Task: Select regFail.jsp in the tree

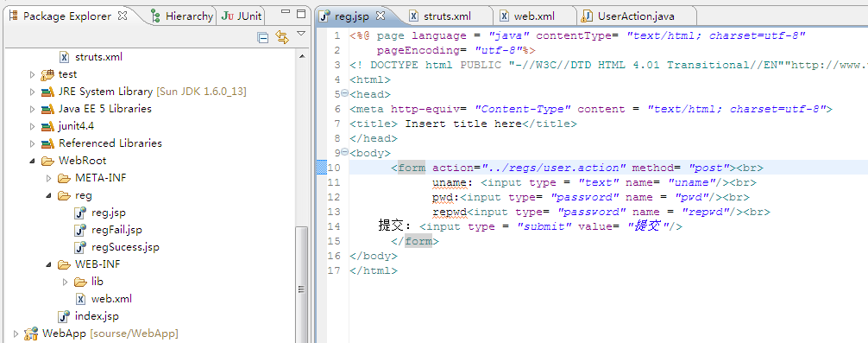Action: click(116, 230)
